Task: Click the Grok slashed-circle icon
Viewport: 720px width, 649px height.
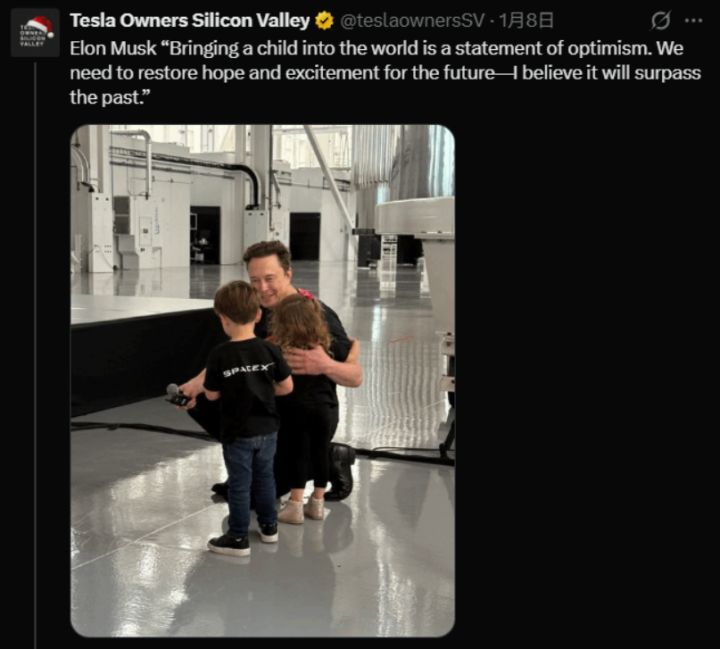Action: [x=660, y=21]
